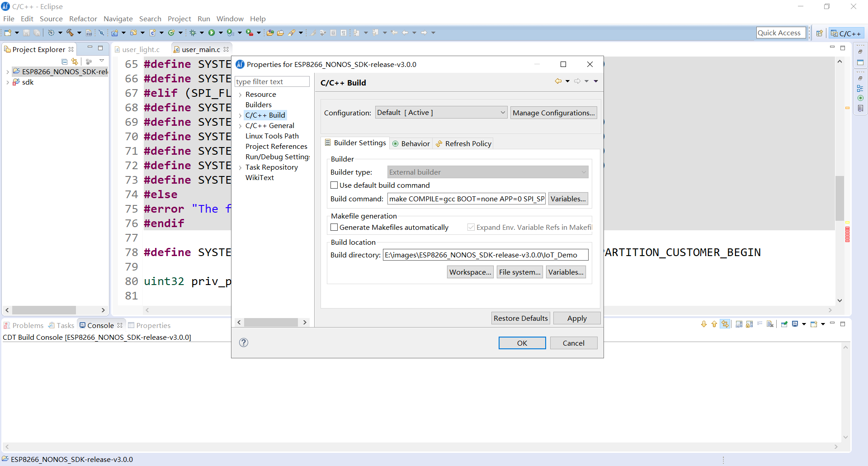Select Project References in properties tree
Viewport: 868px width, 466px height.
[276, 147]
